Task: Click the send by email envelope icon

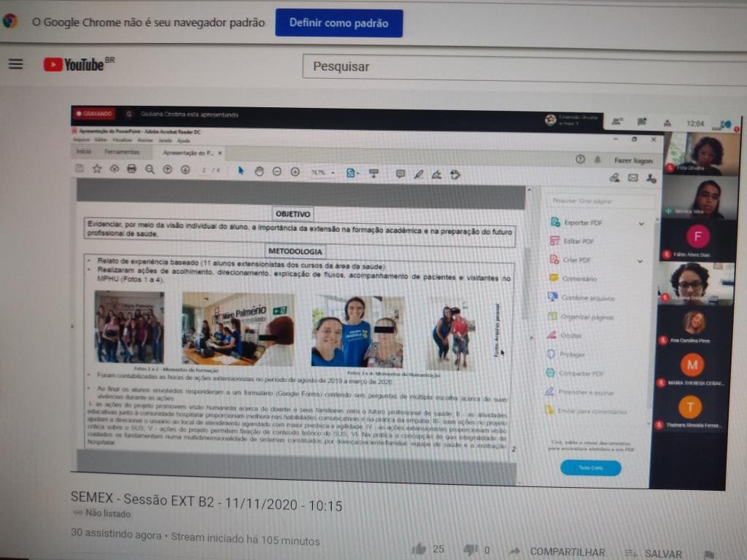Action: [x=632, y=178]
